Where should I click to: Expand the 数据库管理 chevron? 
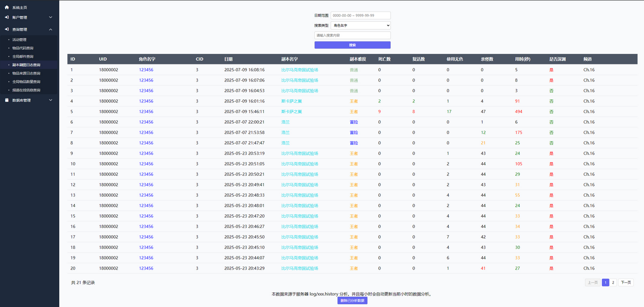tap(51, 100)
